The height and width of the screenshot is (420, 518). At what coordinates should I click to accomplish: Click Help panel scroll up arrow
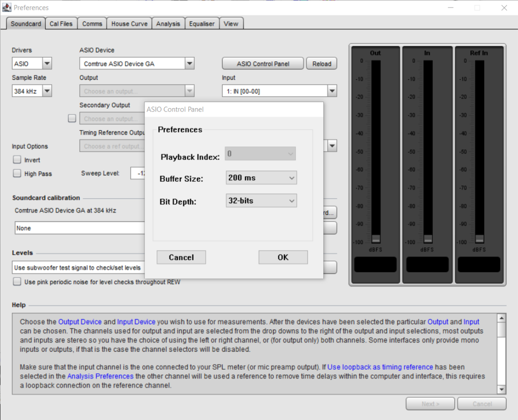click(x=501, y=318)
